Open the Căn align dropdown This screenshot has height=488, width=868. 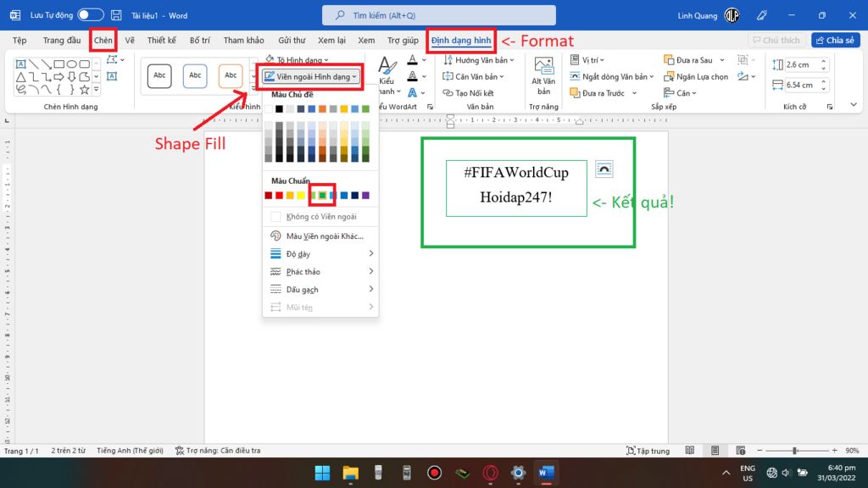click(680, 93)
